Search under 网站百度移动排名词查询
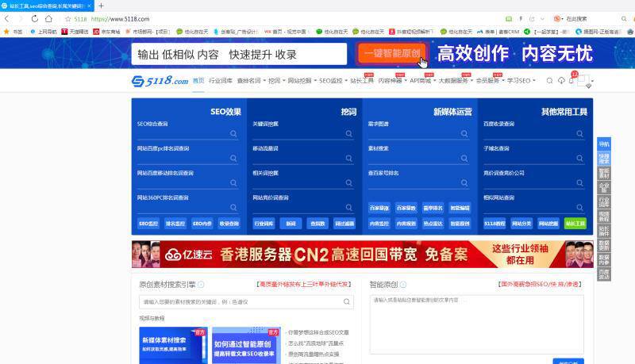The height and width of the screenshot is (364, 635). 233,183
